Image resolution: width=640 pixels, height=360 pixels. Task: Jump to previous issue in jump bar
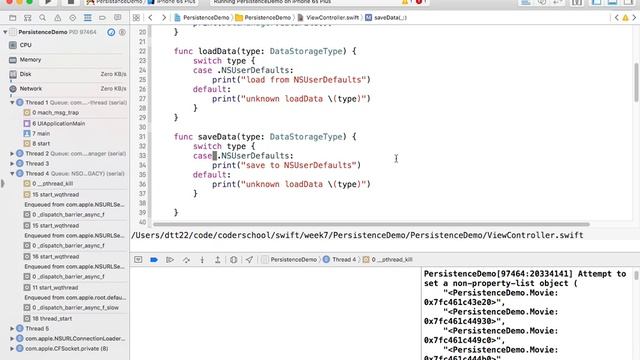tap(616, 18)
